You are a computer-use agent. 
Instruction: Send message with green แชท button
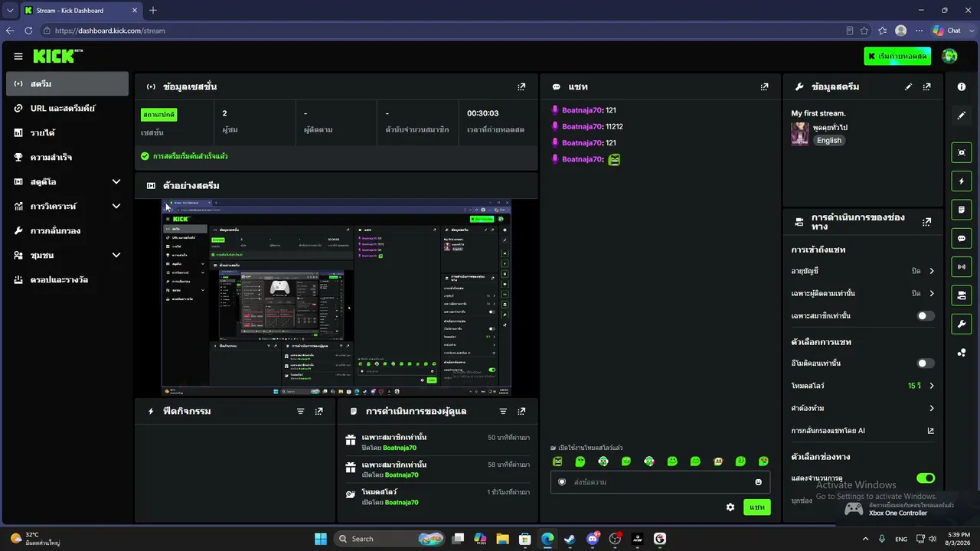click(756, 507)
